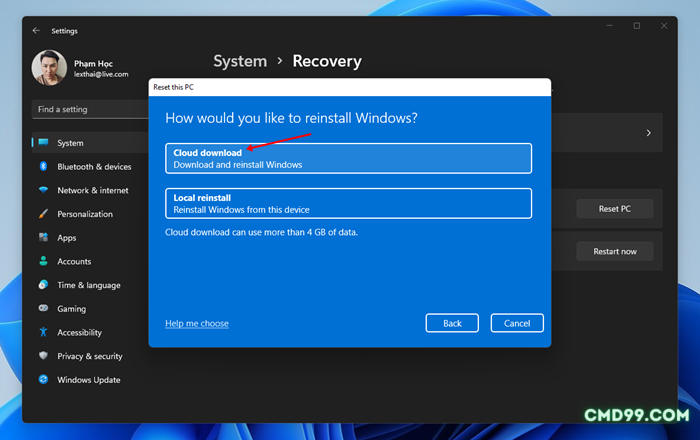The image size is (700, 440).
Task: Go back using the Settings back arrow
Action: [x=36, y=30]
